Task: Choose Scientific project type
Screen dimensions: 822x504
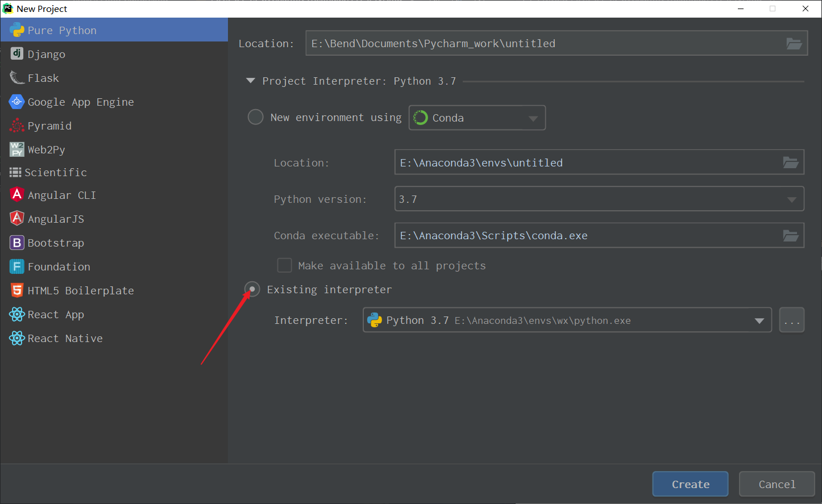Action: point(114,172)
